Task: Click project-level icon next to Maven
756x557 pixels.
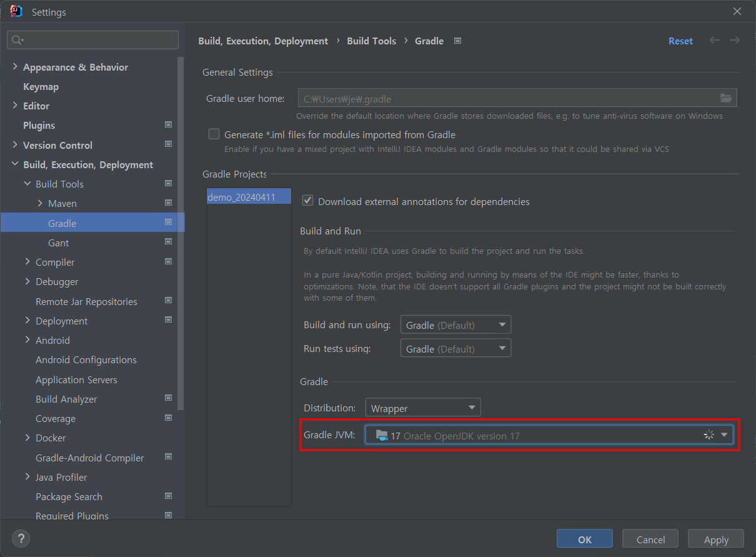Action: pyautogui.click(x=168, y=203)
